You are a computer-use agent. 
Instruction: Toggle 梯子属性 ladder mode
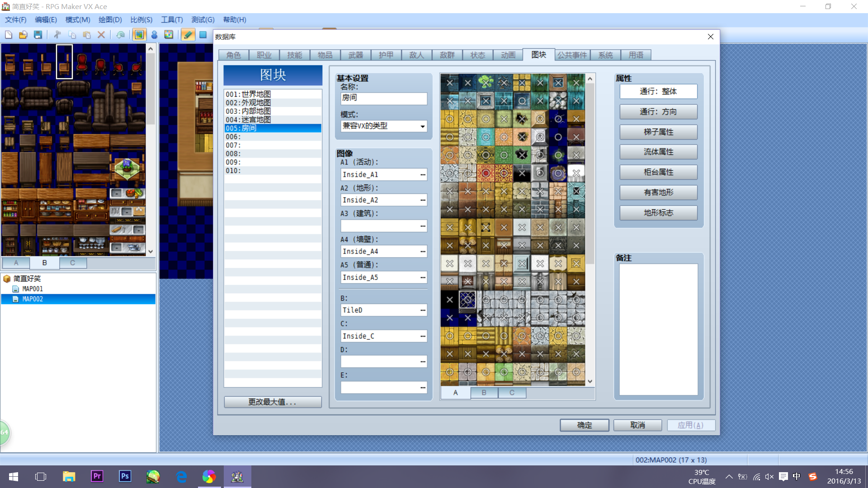coord(658,132)
